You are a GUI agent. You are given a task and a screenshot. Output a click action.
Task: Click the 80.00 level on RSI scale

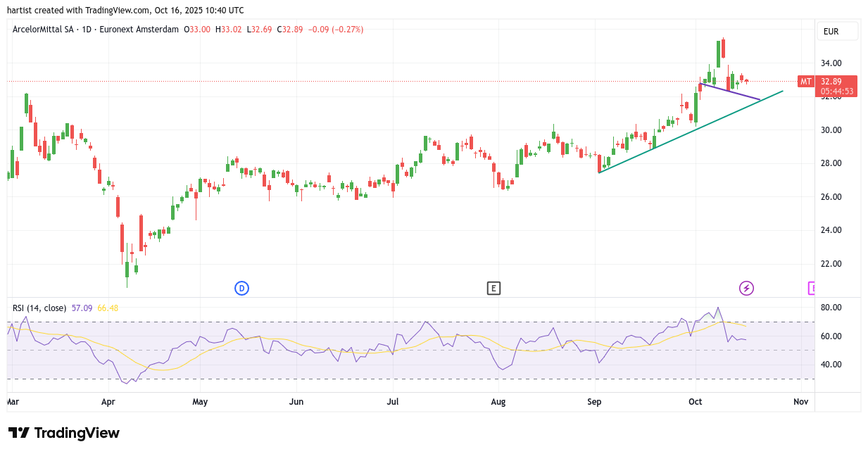pyautogui.click(x=831, y=308)
